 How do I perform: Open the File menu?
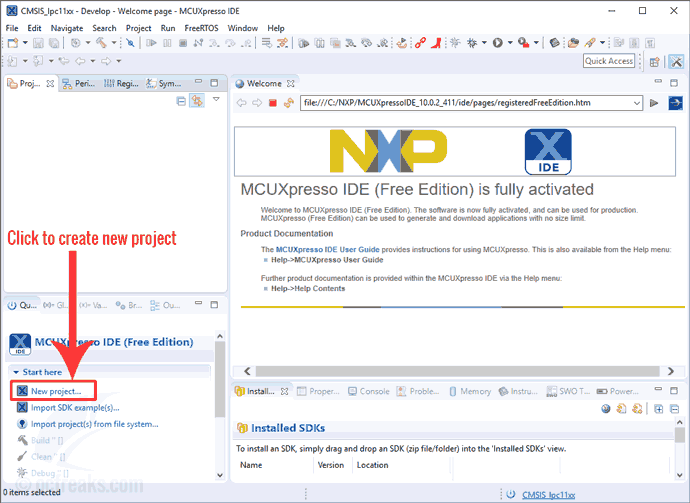coord(12,28)
